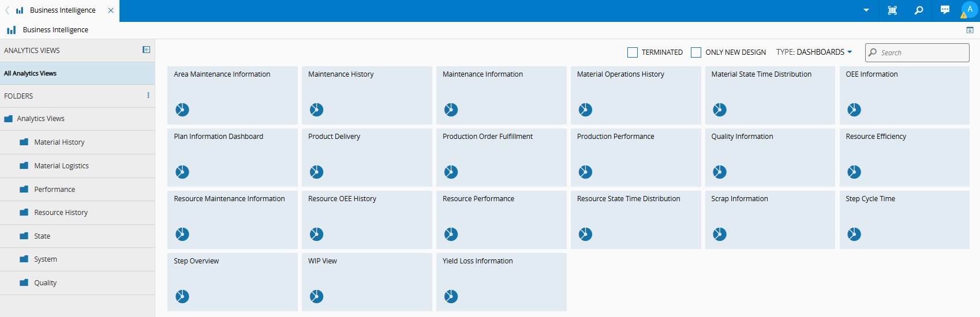Click the WIP View pie icon
The height and width of the screenshot is (317, 980).
[316, 296]
